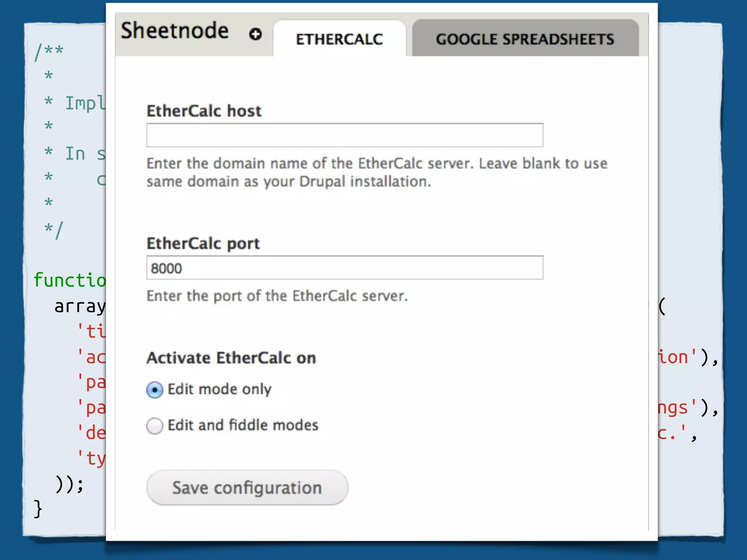
Task: Choose the Edit and fiddle modes radio
Action: click(x=155, y=425)
